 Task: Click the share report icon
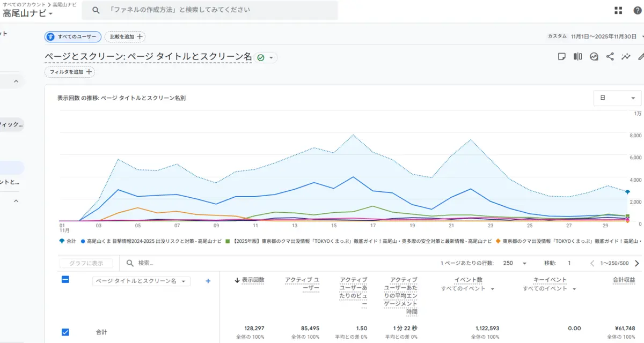(610, 56)
